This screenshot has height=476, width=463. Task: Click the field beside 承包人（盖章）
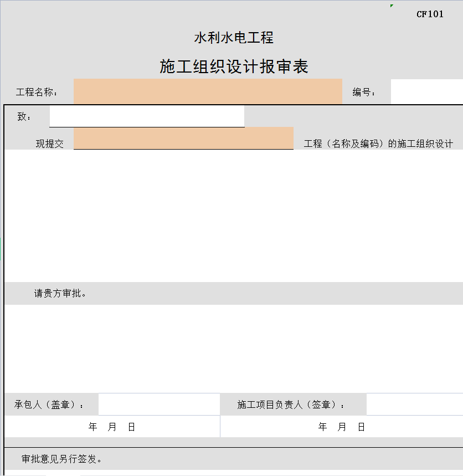pyautogui.click(x=159, y=404)
